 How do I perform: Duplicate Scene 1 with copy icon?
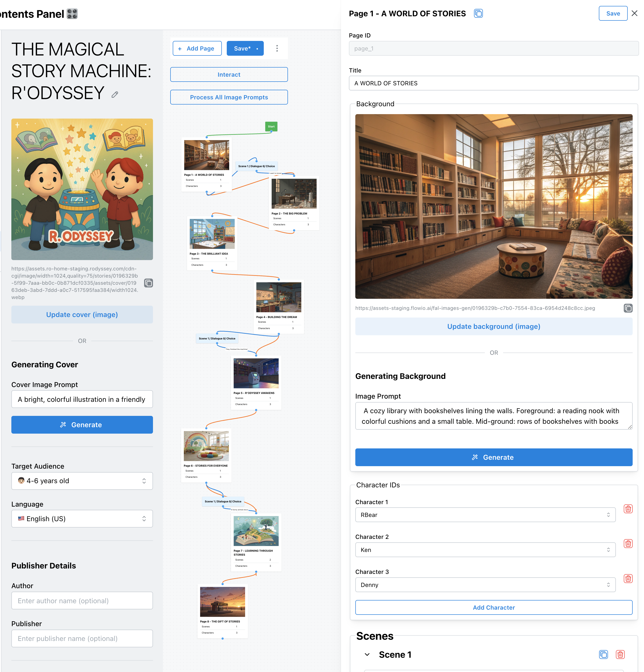pos(603,654)
